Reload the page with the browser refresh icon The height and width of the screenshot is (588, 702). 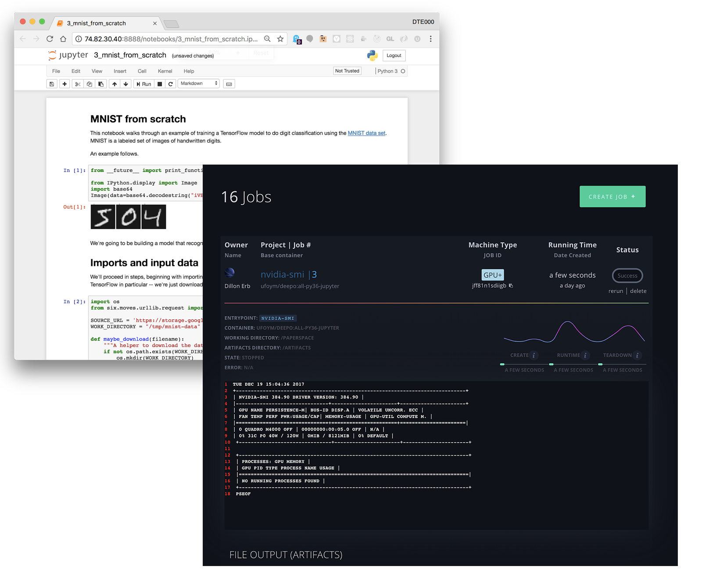point(50,39)
